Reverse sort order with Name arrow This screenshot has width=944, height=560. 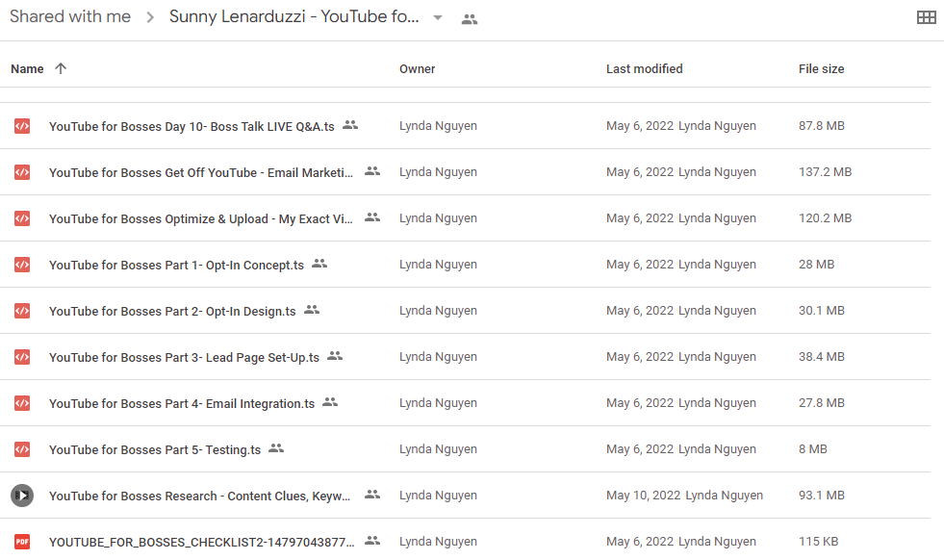pyautogui.click(x=61, y=68)
